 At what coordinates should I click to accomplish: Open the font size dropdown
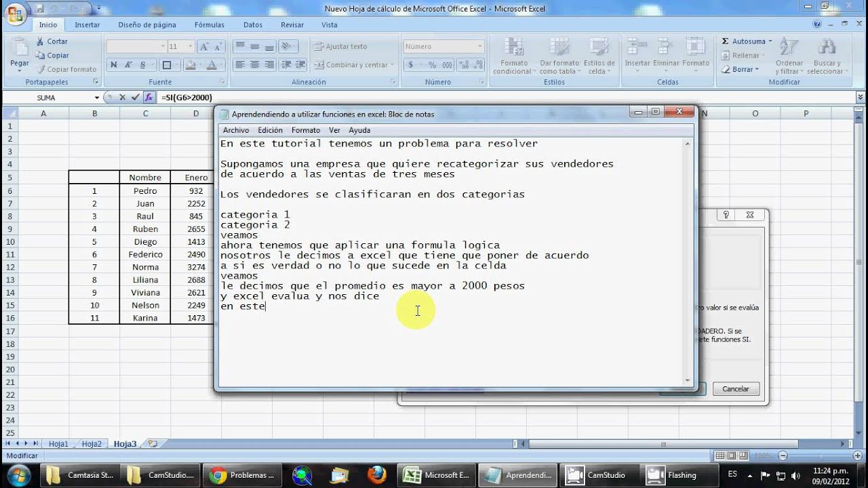(x=189, y=47)
